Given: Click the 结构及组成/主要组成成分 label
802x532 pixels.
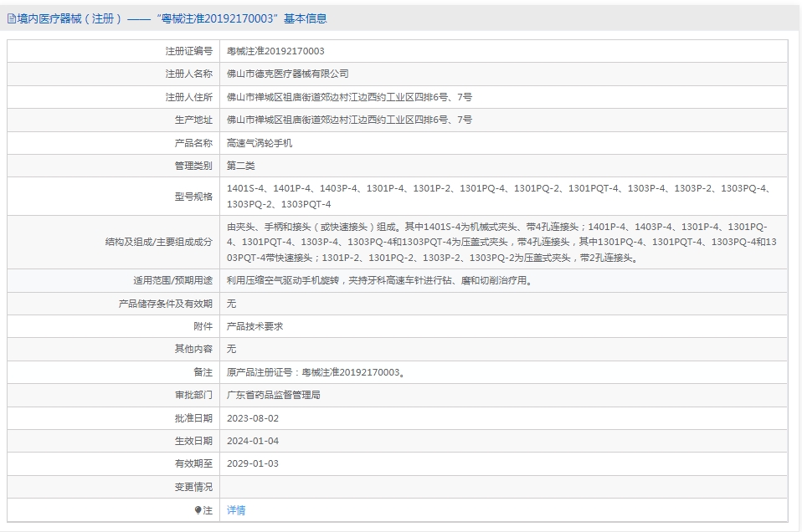Looking at the screenshot, I should [x=158, y=242].
